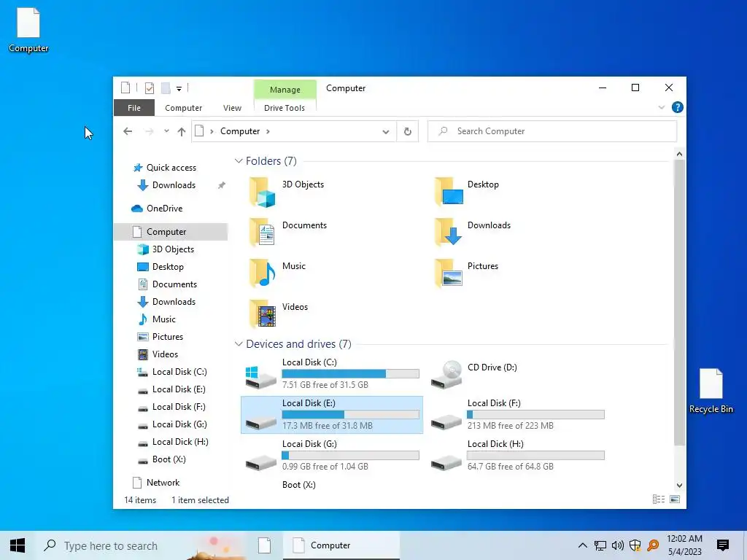Open the taskbar clock and date
The image size is (747, 560).
click(684, 545)
